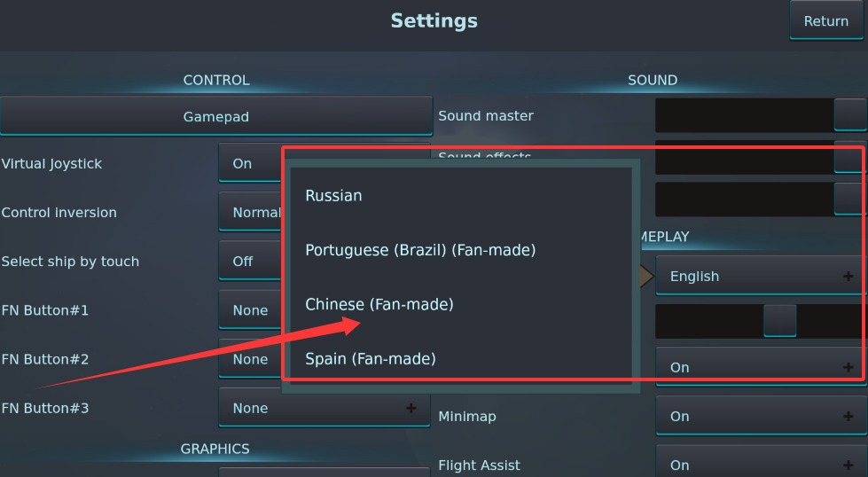This screenshot has width=868, height=477.
Task: Click the plus icon on Minimap setting
Action: [848, 416]
